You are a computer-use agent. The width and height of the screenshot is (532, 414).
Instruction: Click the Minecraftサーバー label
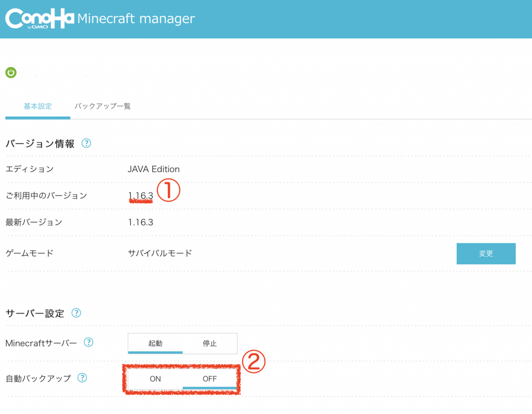(41, 343)
